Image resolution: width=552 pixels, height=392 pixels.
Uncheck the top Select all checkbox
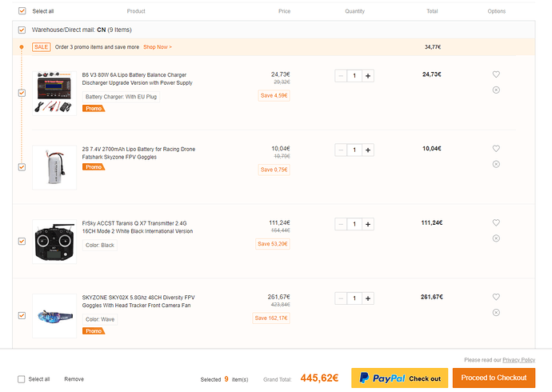pos(22,11)
